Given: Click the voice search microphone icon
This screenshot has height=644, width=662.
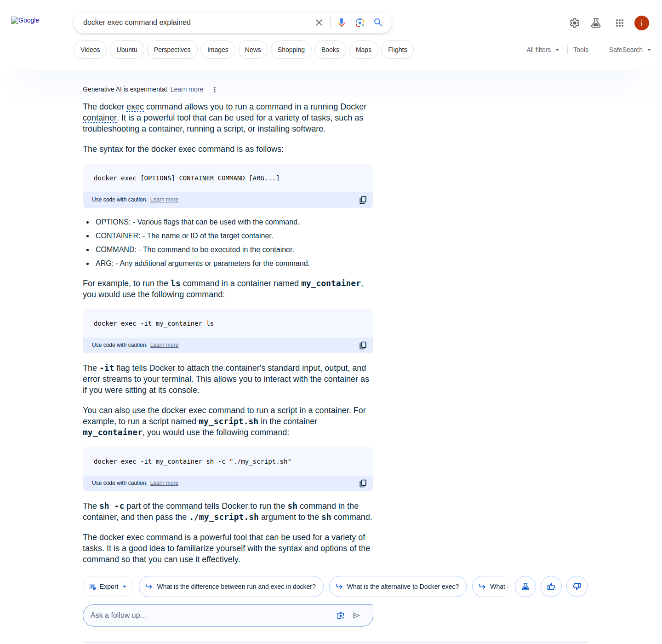Looking at the screenshot, I should pyautogui.click(x=341, y=23).
